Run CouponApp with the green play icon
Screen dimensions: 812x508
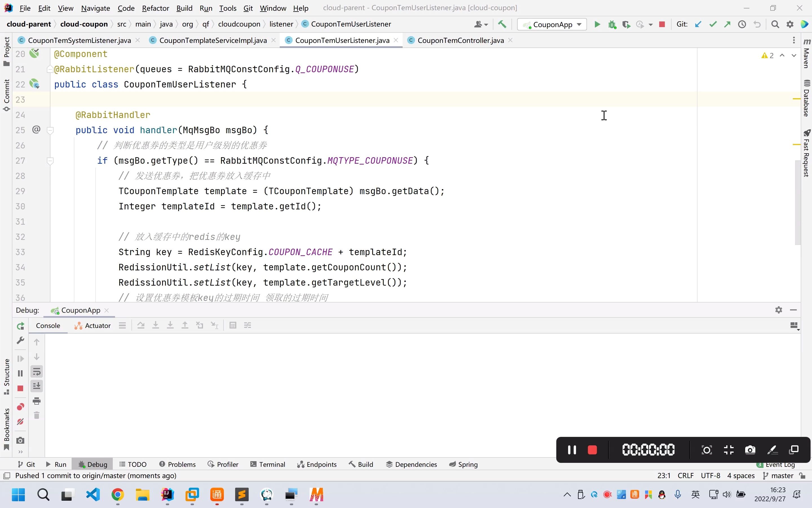[597, 24]
